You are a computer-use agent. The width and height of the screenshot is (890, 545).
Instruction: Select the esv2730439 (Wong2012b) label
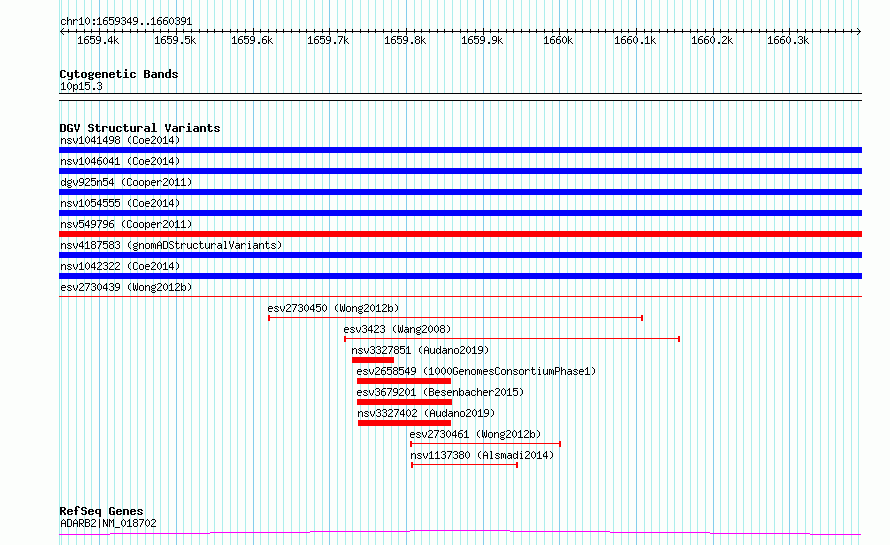pyautogui.click(x=126, y=287)
